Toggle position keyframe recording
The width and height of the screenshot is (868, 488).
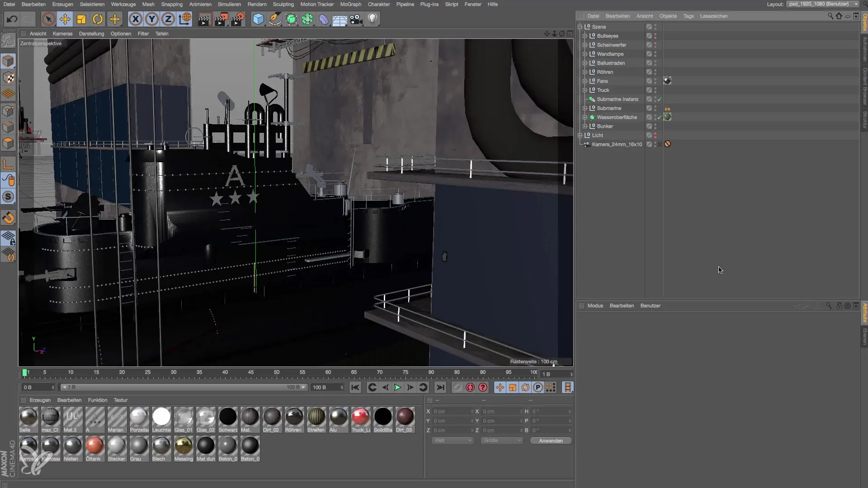(x=500, y=387)
